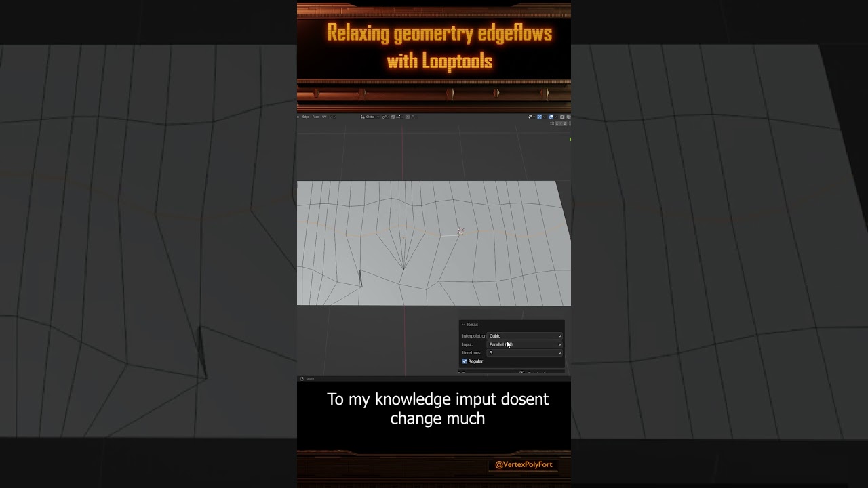868x488 pixels.
Task: Click the @VertexPolyFort channel tag
Action: click(x=524, y=464)
